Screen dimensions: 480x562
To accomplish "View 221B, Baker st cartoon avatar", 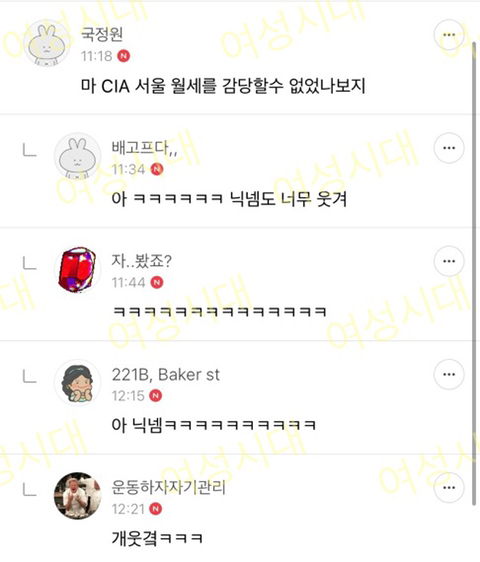I will coord(77,383).
